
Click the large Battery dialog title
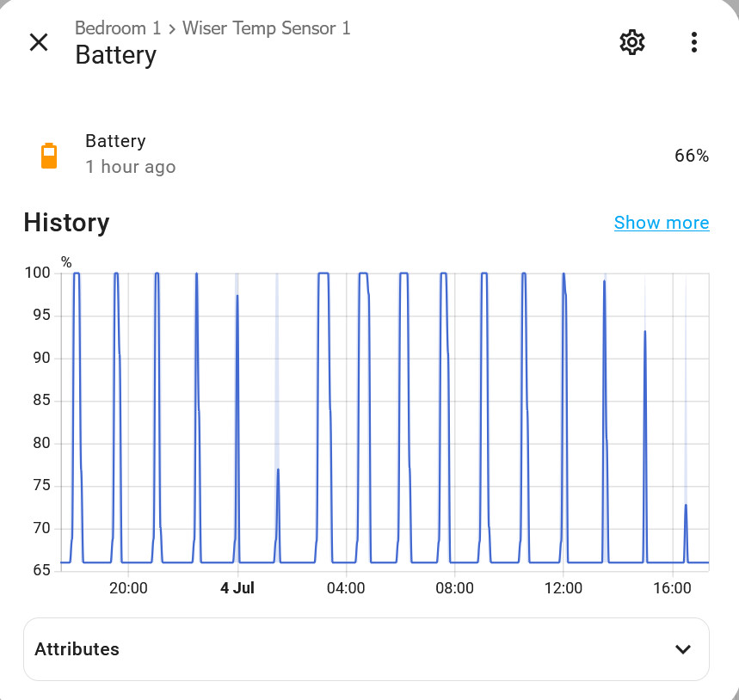(x=116, y=55)
